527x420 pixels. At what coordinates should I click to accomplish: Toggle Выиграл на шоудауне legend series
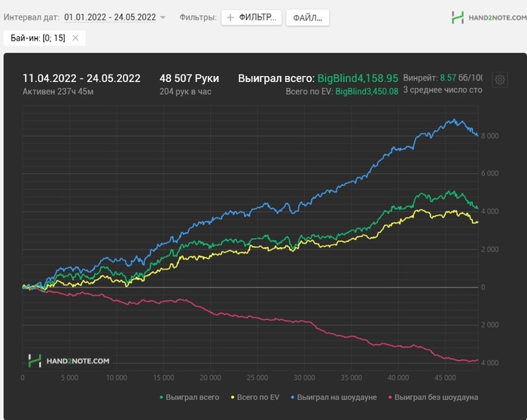tap(334, 397)
